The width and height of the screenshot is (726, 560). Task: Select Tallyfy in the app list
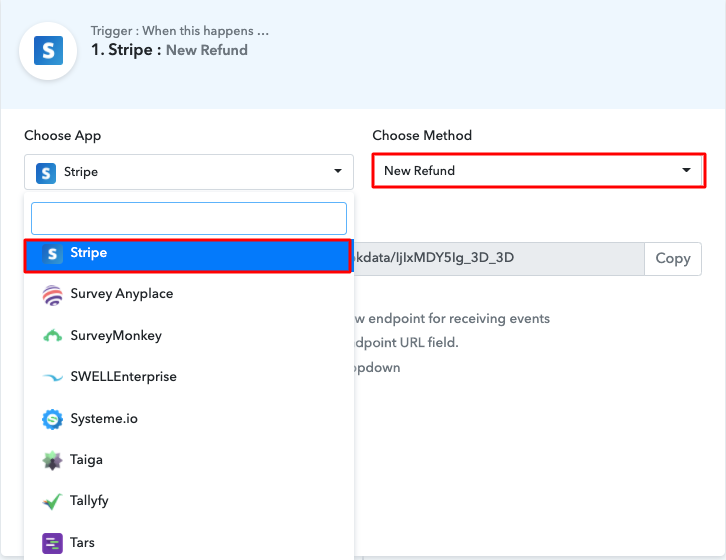[x=189, y=501]
